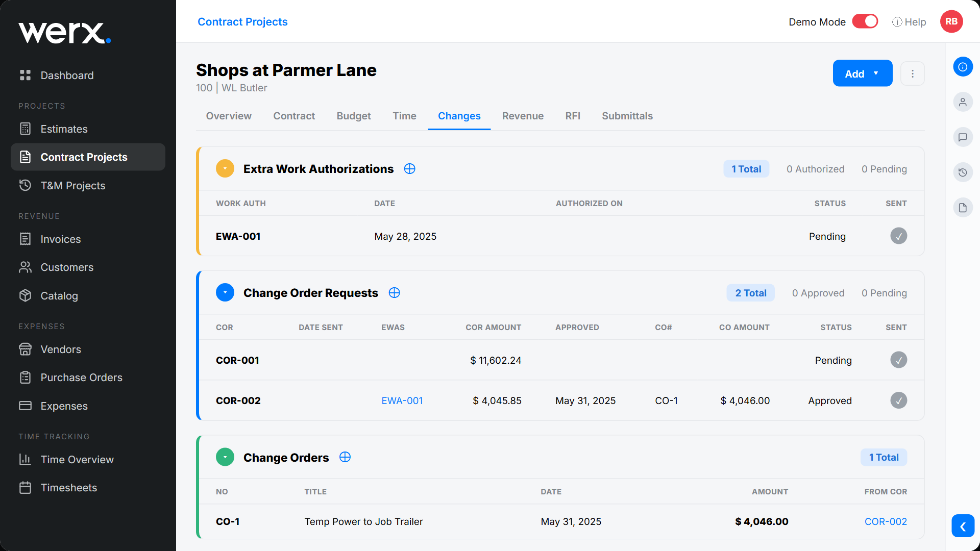Viewport: 980px width, 551px height.
Task: Add new Change Order Request with plus icon
Action: click(394, 293)
